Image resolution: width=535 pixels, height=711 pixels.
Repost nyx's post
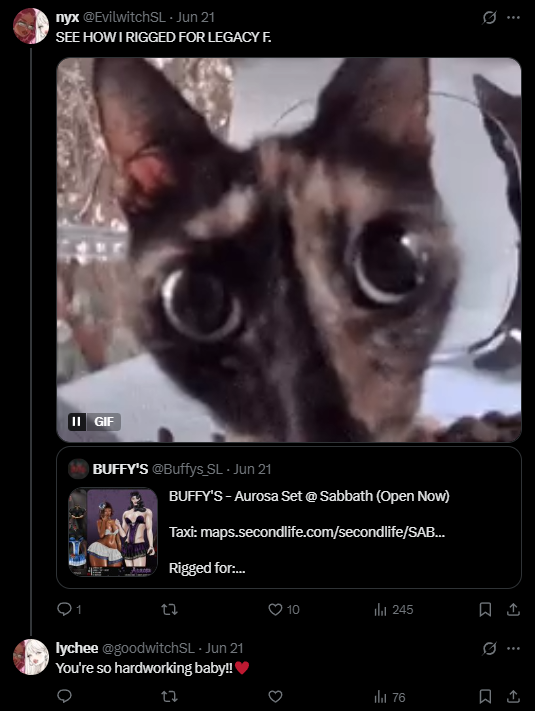point(170,609)
